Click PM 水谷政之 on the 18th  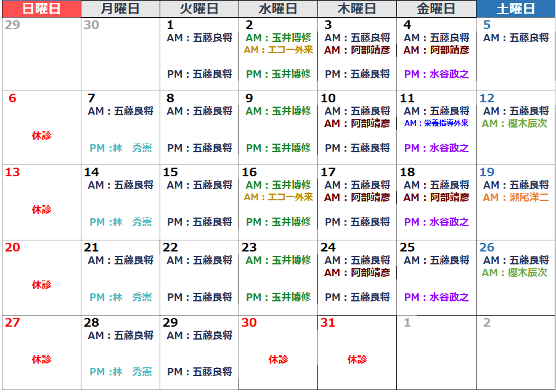pyautogui.click(x=436, y=222)
